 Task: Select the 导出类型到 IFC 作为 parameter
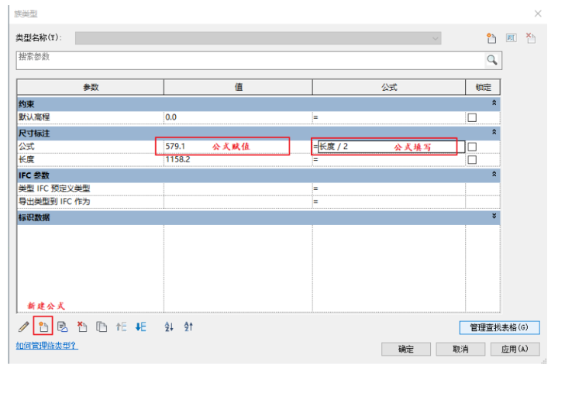(x=54, y=201)
